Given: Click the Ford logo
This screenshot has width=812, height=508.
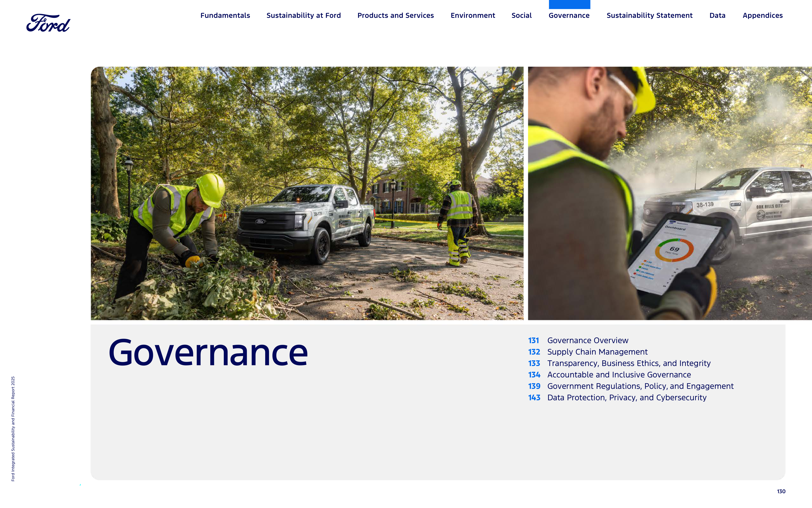Looking at the screenshot, I should click(x=48, y=23).
